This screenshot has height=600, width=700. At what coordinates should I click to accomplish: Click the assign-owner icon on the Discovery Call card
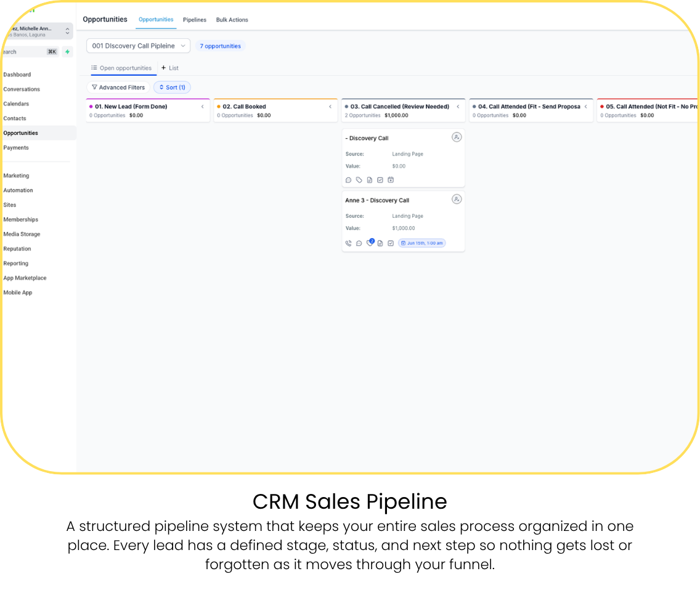point(456,137)
